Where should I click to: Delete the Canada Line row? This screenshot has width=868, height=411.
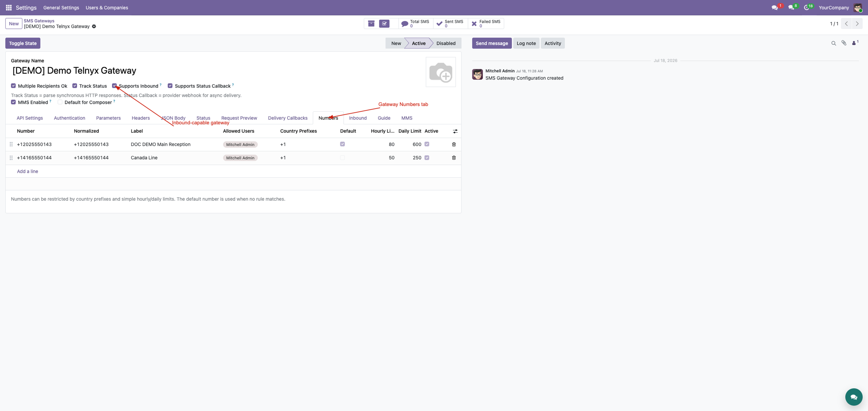[x=454, y=158]
